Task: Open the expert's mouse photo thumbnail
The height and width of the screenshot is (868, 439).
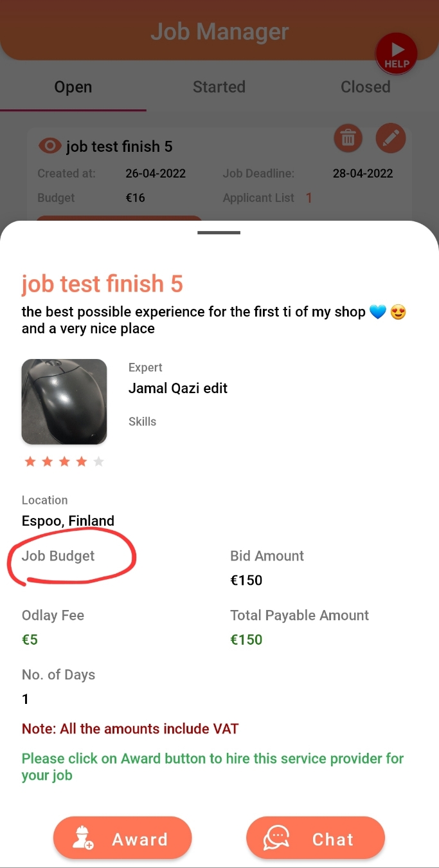Action: pyautogui.click(x=64, y=402)
